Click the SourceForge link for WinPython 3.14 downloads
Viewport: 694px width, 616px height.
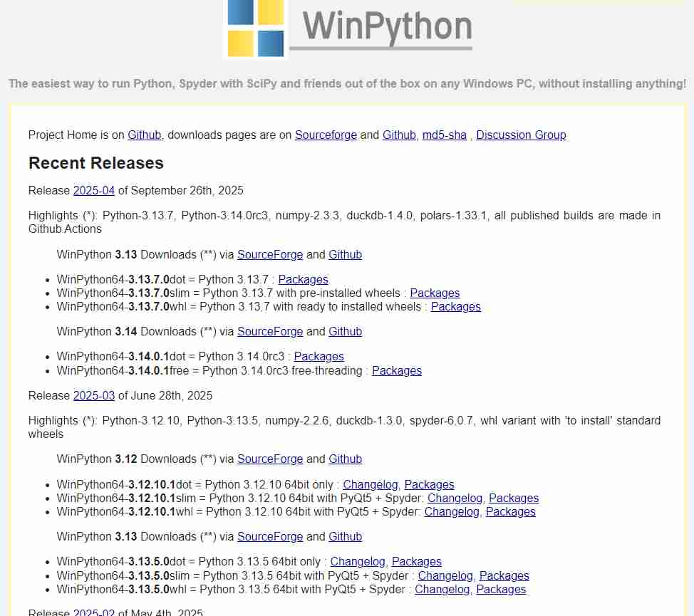270,331
